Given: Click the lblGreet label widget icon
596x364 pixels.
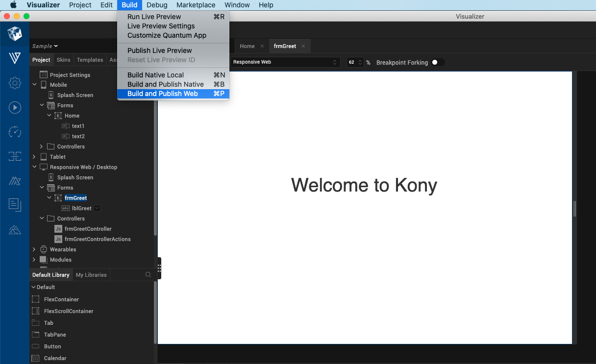Looking at the screenshot, I should 66,208.
